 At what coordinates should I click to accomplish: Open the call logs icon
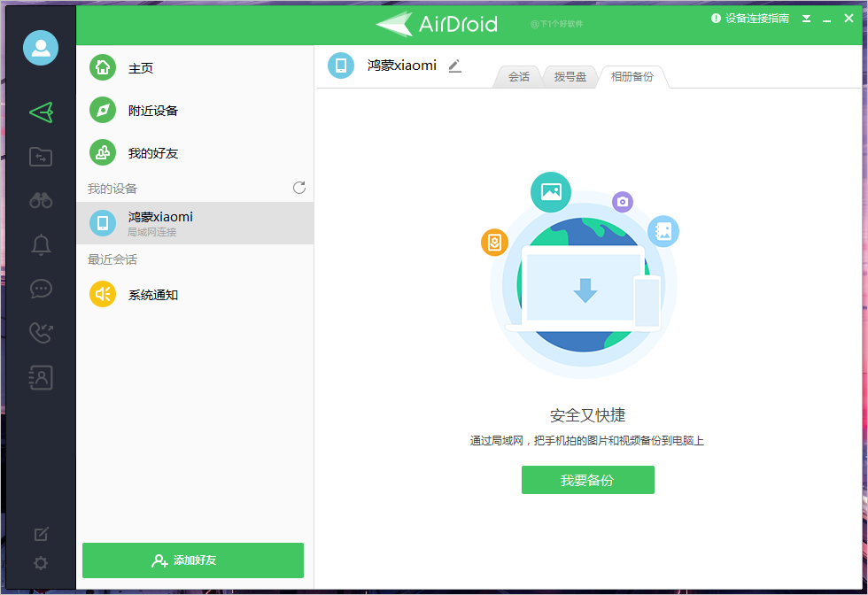pyautogui.click(x=41, y=333)
